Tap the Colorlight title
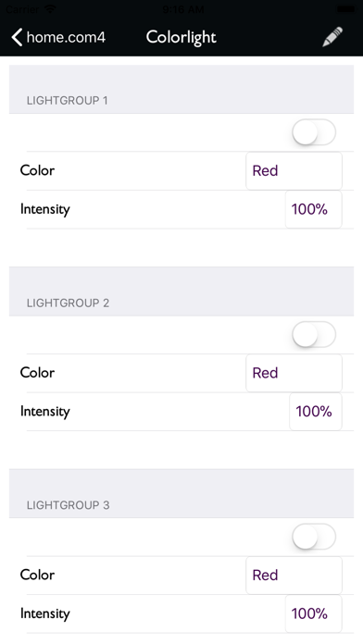The image size is (363, 644). pyautogui.click(x=181, y=37)
